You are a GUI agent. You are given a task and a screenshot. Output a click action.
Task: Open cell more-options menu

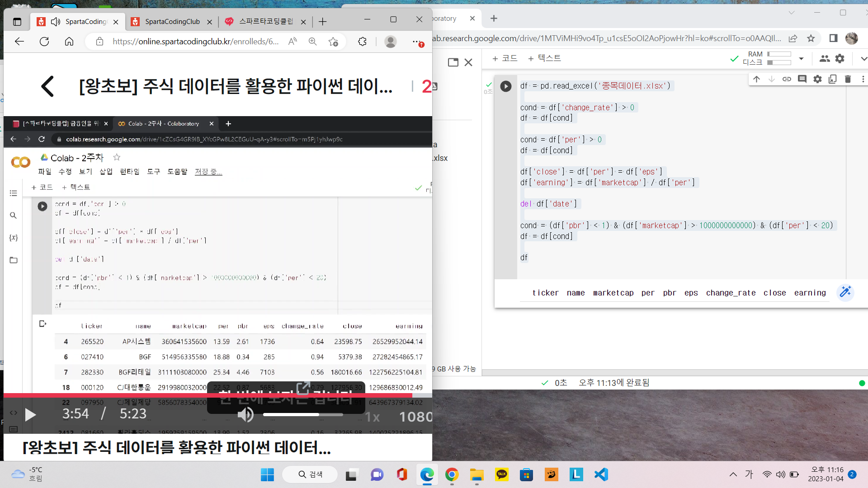click(863, 79)
